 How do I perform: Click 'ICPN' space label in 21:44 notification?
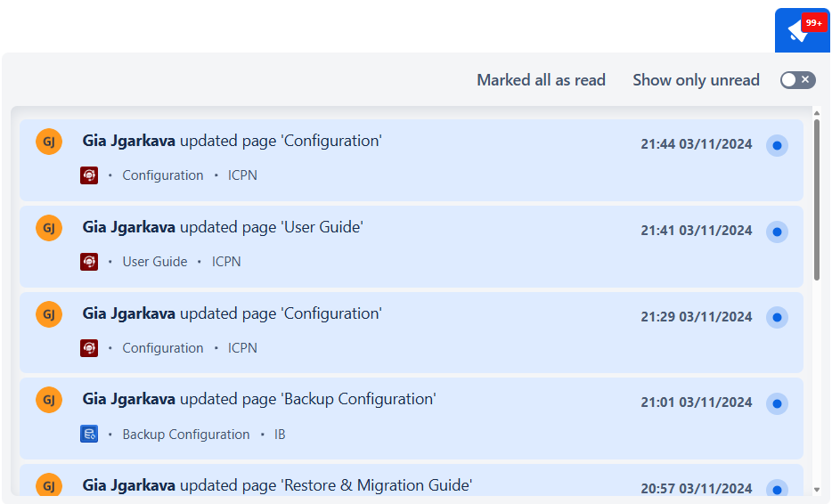[x=242, y=175]
